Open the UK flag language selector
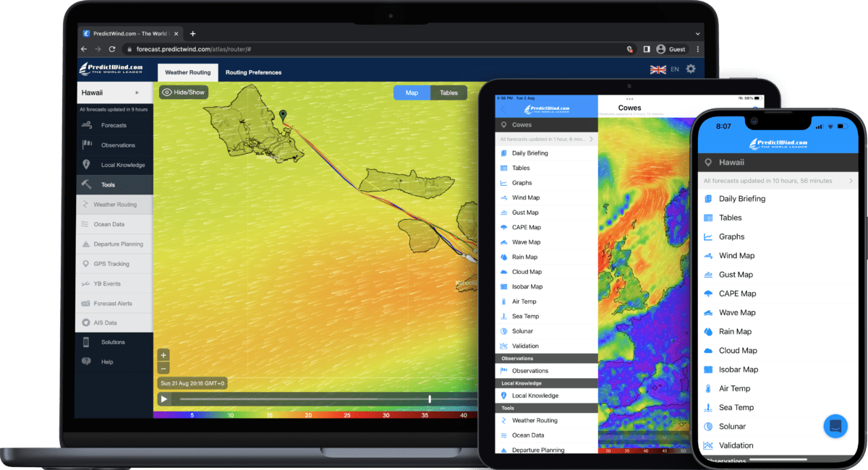Image resolution: width=868 pixels, height=470 pixels. 658,69
